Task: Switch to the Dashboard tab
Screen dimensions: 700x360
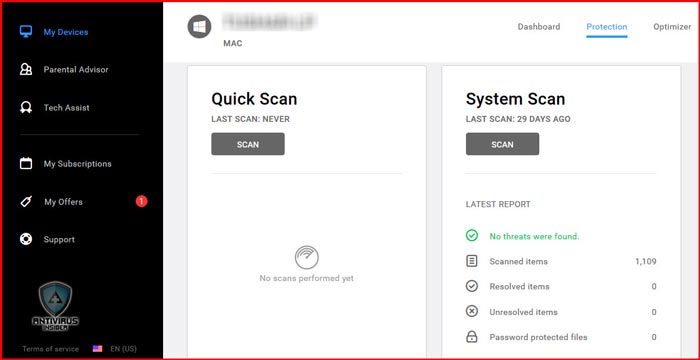Action: [x=539, y=27]
